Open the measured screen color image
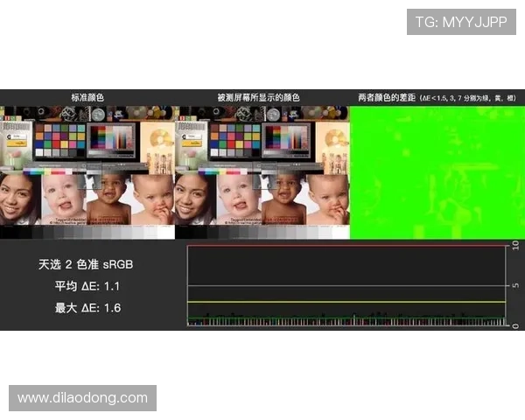Screen dimensions: 525x420 pyautogui.click(x=262, y=172)
